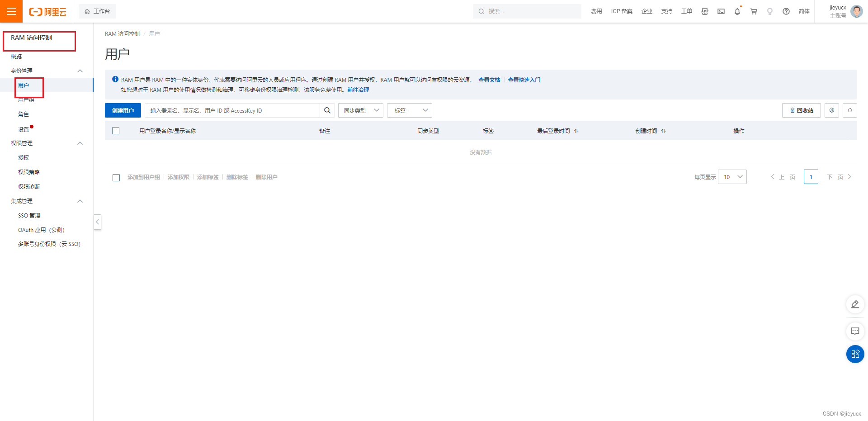Open the notifications bell

pyautogui.click(x=737, y=11)
